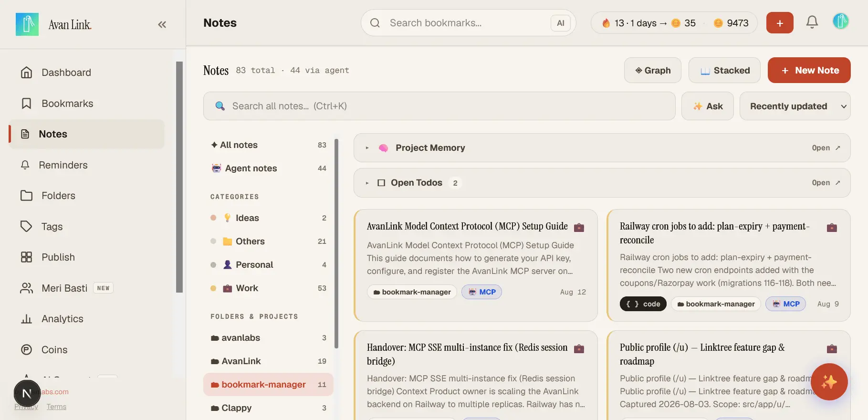Expand the Project Memory section
Image resolution: width=868 pixels, height=420 pixels.
(367, 148)
